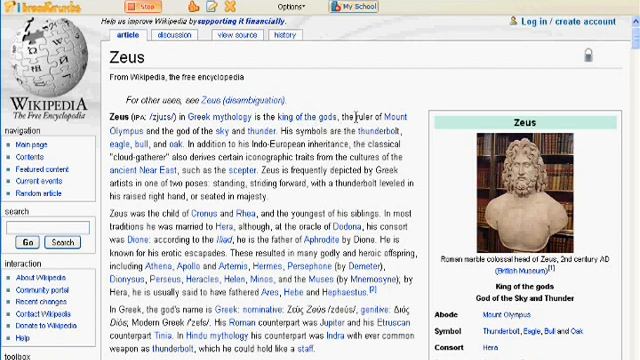Follow the Athena link
640x360 pixels.
click(158, 266)
